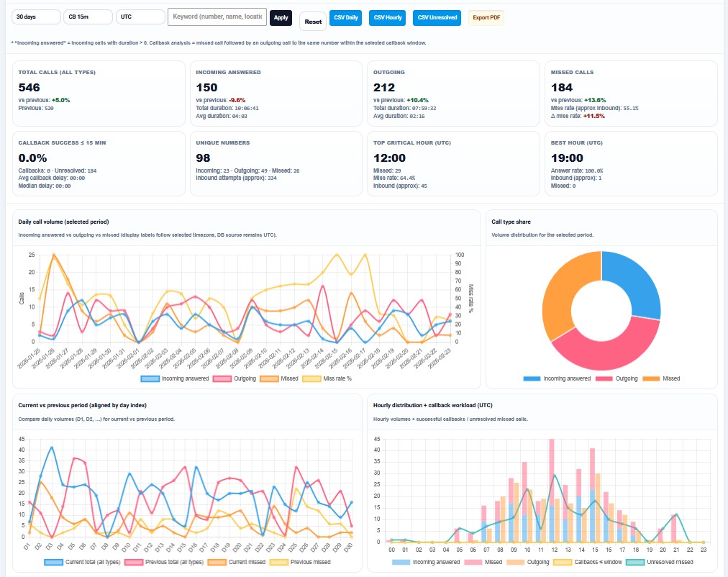This screenshot has width=728, height=577.
Task: Click the Reset filters button
Action: (313, 22)
